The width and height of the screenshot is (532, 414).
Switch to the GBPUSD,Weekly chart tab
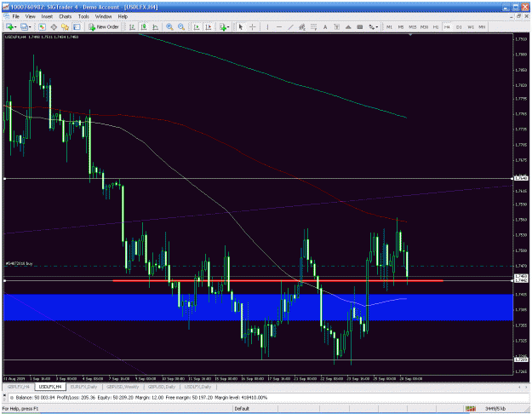pos(123,387)
